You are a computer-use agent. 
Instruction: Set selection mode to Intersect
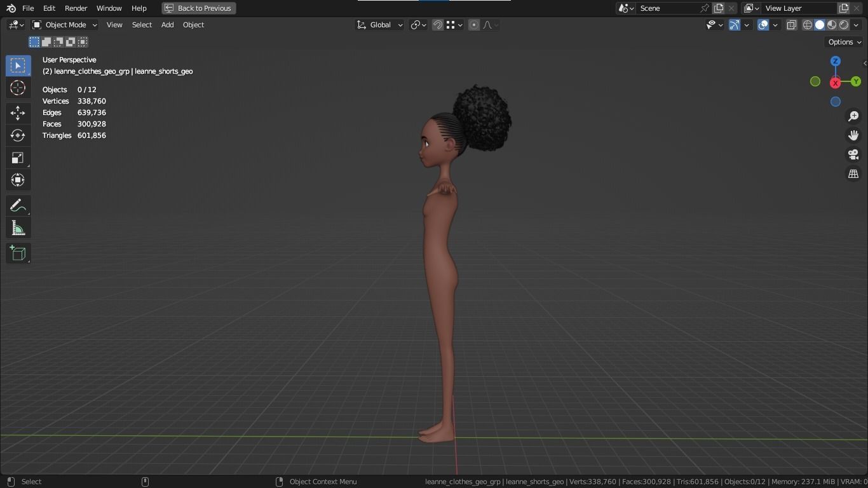click(83, 42)
